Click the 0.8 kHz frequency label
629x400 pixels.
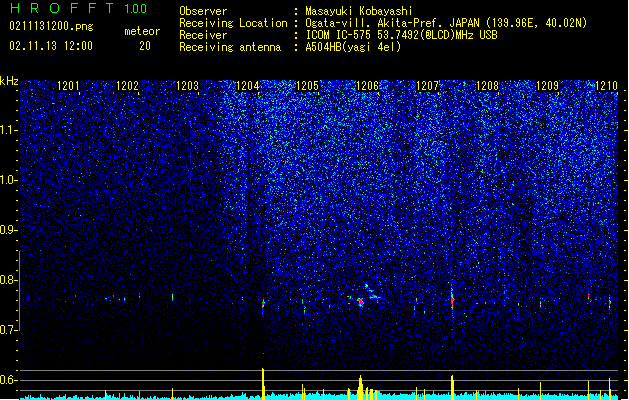point(9,280)
